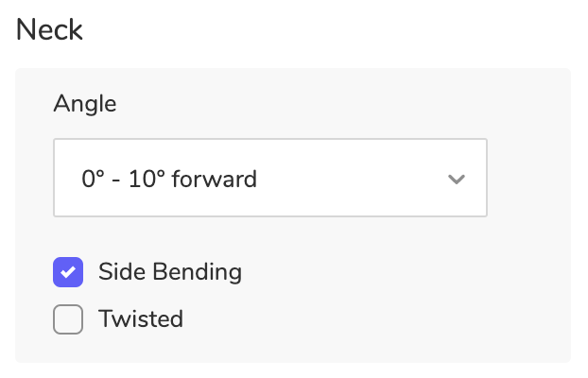The width and height of the screenshot is (588, 378).
Task: Click the Neck section heading
Action: click(50, 30)
